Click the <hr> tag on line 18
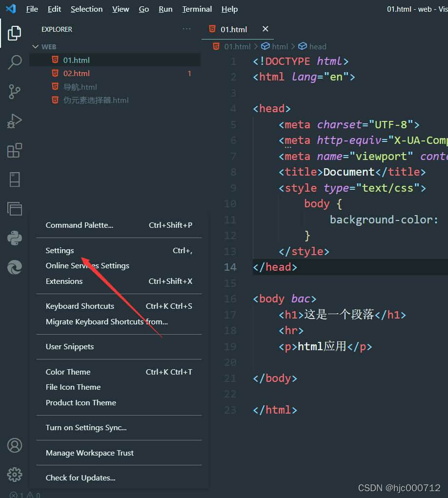This screenshot has height=498, width=448. pos(291,331)
